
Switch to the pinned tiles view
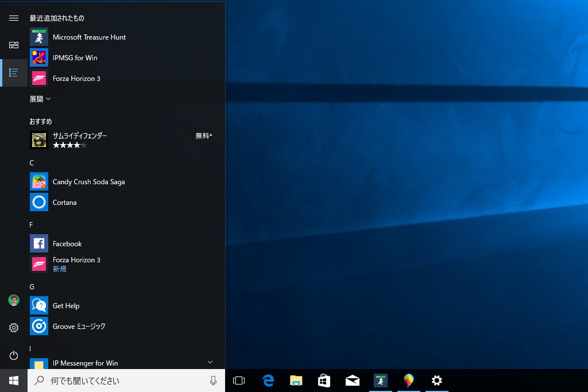[x=14, y=45]
